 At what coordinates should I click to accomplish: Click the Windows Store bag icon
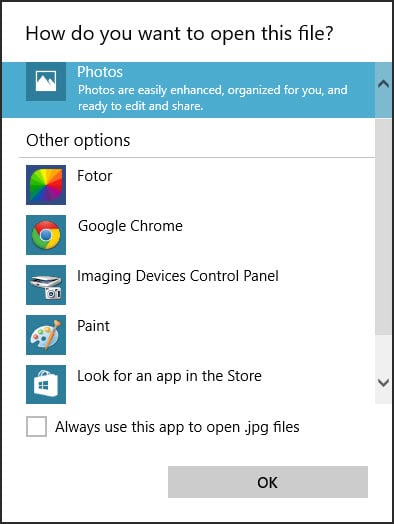(x=46, y=384)
